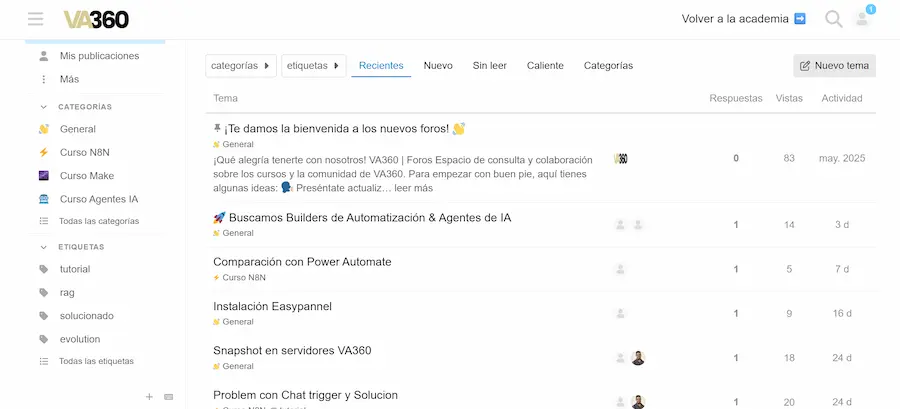Open the etiquetas dropdown filter
Image resolution: width=900 pixels, height=409 pixels.
(313, 65)
